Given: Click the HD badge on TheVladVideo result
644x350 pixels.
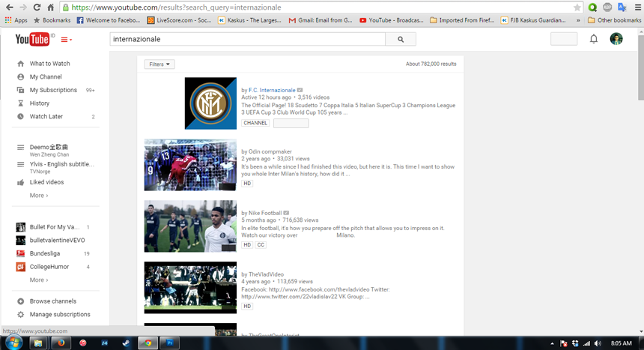Looking at the screenshot, I should tap(247, 306).
